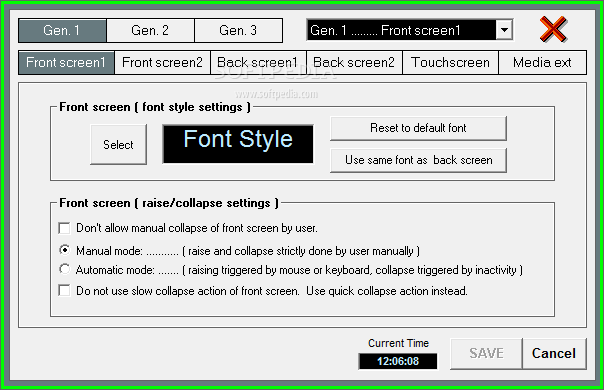
Task: Switch to the Gen. 1 tab
Action: pos(62,30)
